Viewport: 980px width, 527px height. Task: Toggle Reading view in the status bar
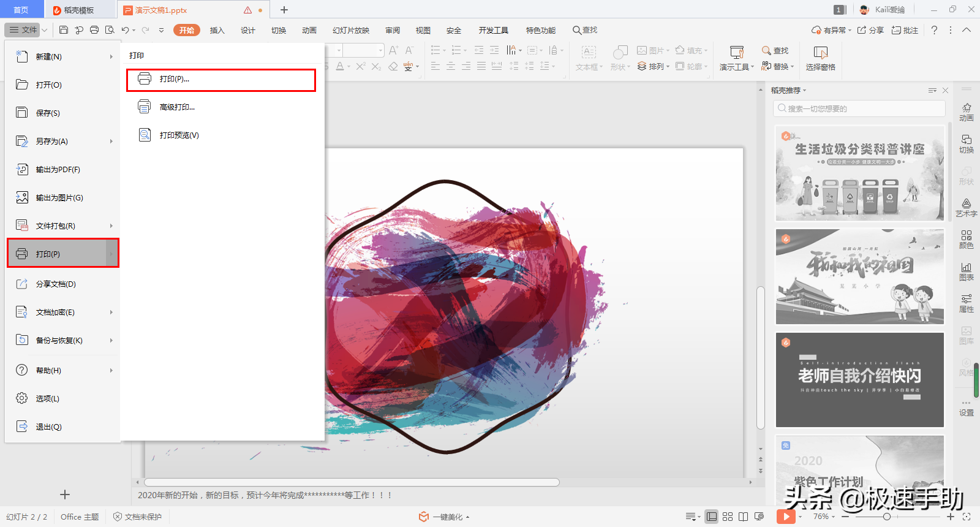(743, 517)
